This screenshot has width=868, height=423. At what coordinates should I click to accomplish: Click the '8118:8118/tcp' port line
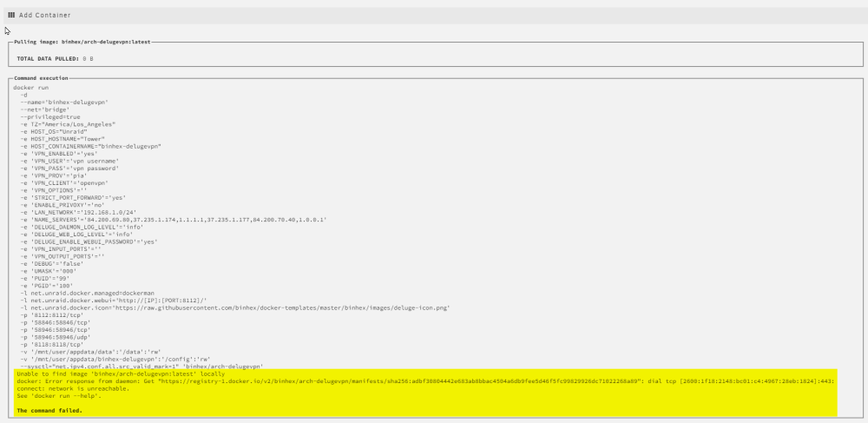coord(52,343)
